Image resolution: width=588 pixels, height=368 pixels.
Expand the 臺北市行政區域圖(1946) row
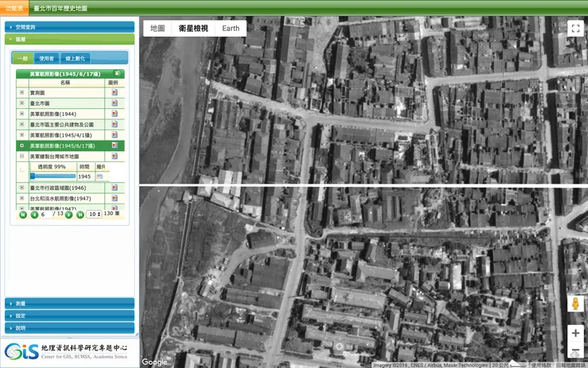(21, 188)
